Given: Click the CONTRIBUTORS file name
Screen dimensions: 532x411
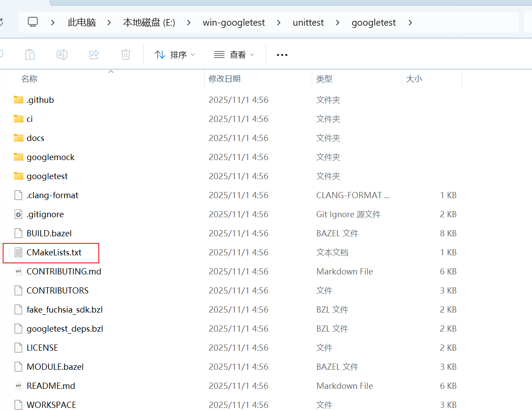Looking at the screenshot, I should (x=58, y=290).
